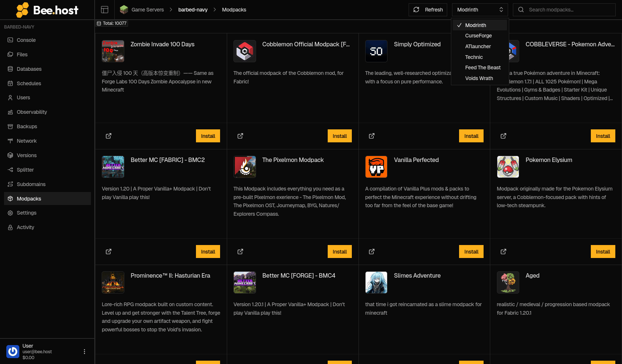Open barbed-navy breadcrumb link
Viewport: 622px width, 364px height.
pos(193,10)
